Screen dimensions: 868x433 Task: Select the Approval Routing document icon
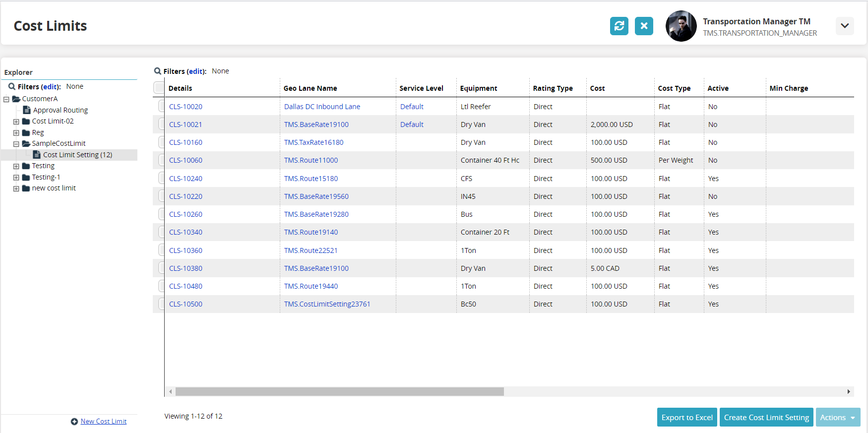click(x=27, y=110)
